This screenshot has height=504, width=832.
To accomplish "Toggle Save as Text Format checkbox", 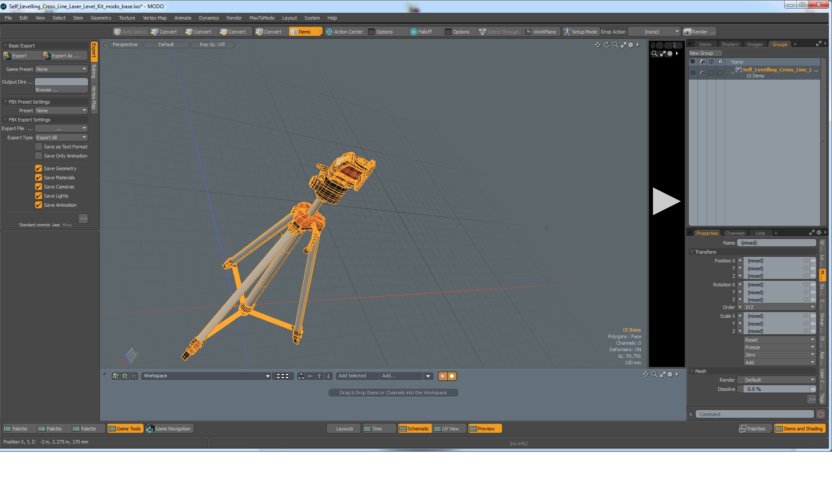I will 39,147.
